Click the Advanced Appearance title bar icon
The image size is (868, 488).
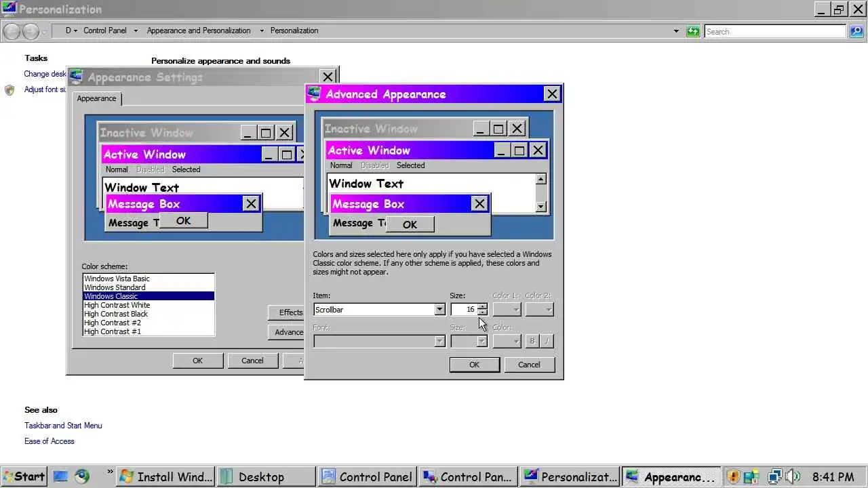pos(315,94)
